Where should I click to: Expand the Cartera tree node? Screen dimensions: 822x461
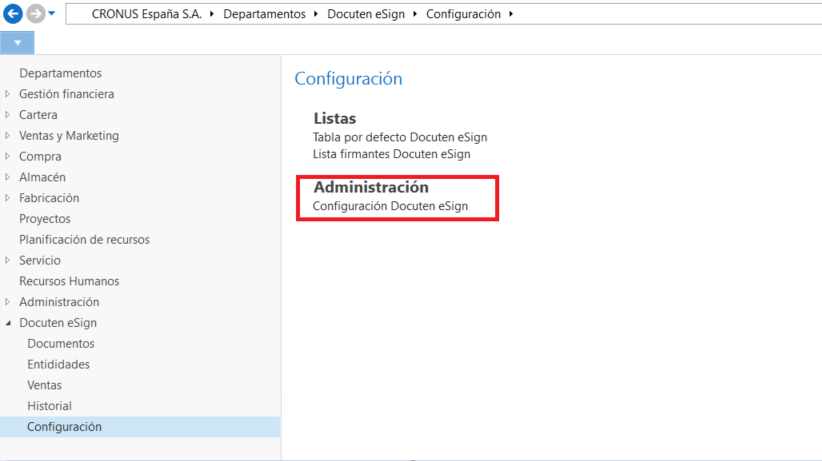[x=7, y=114]
